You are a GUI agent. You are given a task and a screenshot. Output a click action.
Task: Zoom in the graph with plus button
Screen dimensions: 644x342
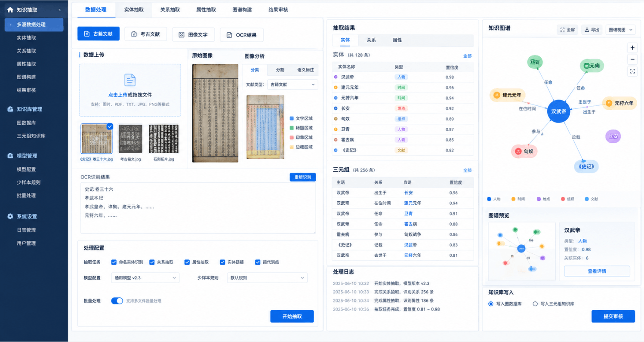tap(632, 48)
